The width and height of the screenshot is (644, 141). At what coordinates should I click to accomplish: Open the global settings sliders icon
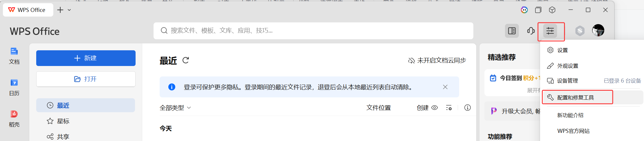pyautogui.click(x=550, y=31)
